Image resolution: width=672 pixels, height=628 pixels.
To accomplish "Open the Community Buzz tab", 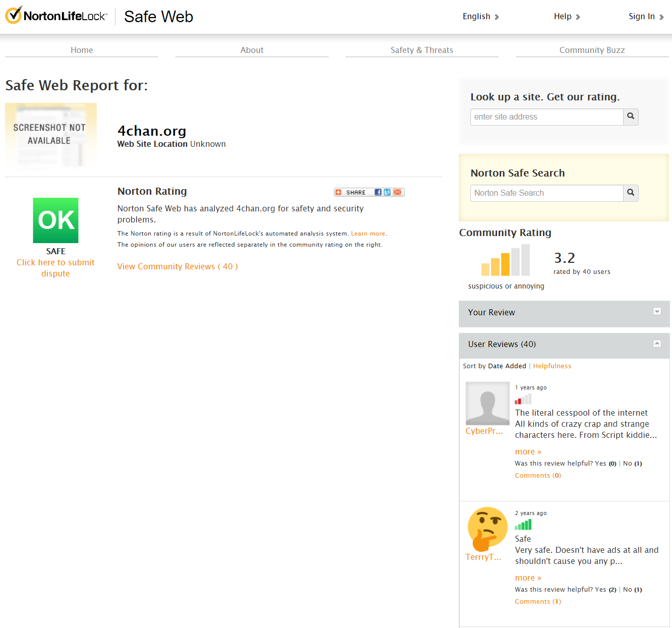I will click(592, 50).
